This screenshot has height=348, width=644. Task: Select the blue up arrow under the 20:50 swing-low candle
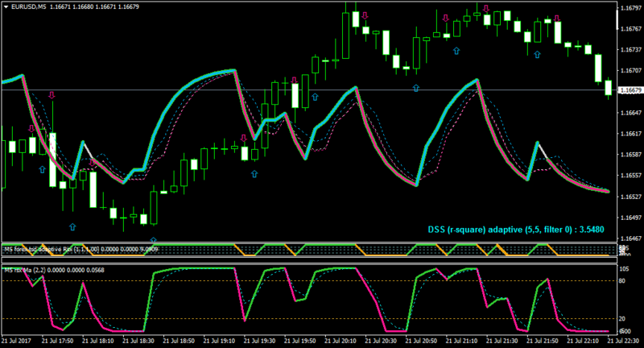point(416,88)
